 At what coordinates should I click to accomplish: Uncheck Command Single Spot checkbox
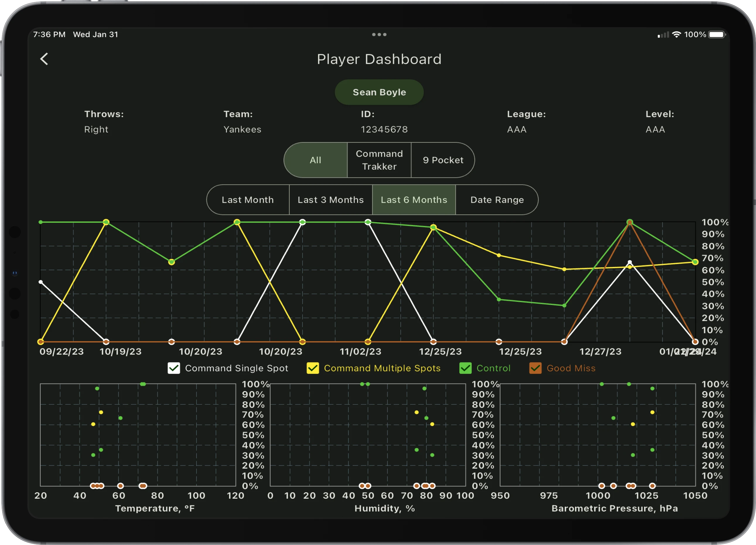pyautogui.click(x=174, y=368)
